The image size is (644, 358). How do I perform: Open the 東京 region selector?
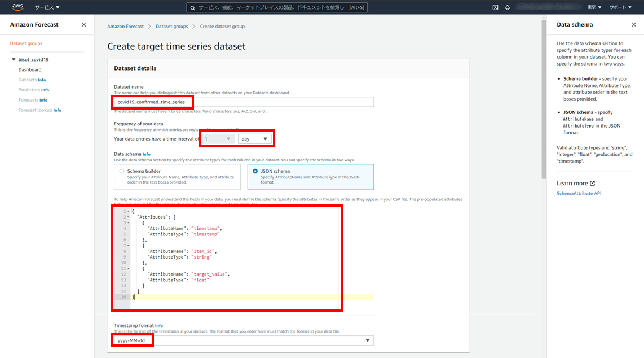594,7
